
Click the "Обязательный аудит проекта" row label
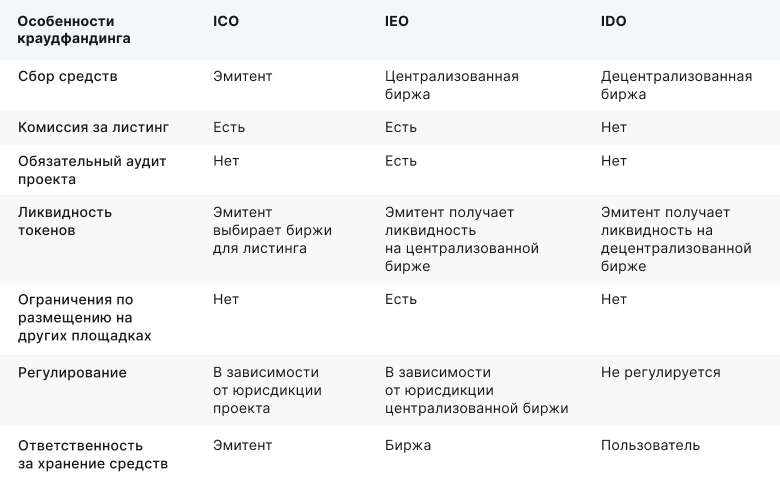coord(92,170)
